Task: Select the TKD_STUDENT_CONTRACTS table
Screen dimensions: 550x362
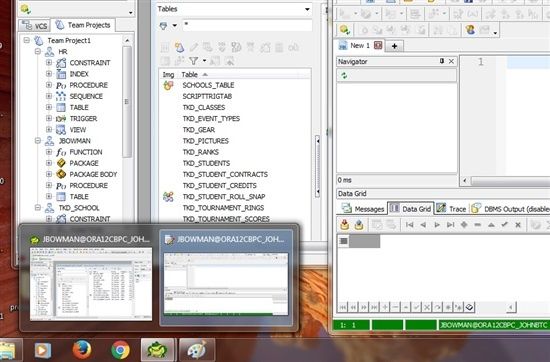Action: click(x=225, y=174)
